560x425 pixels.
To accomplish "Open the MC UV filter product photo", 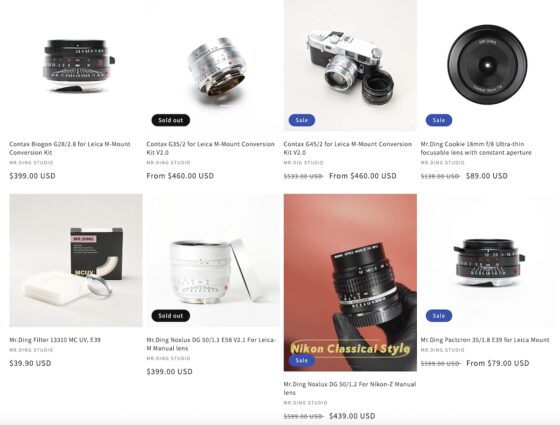I will (76, 260).
